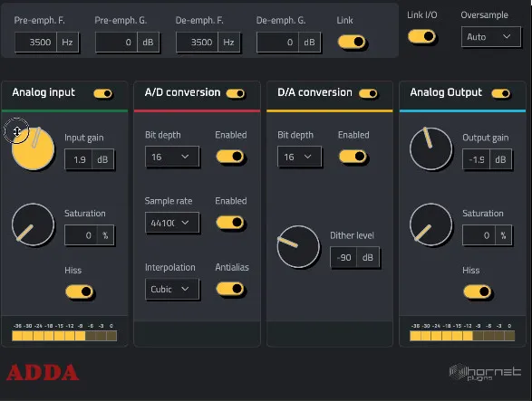Click the Dither level value field -90
Image resolution: width=532 pixels, height=401 pixels.
[343, 258]
